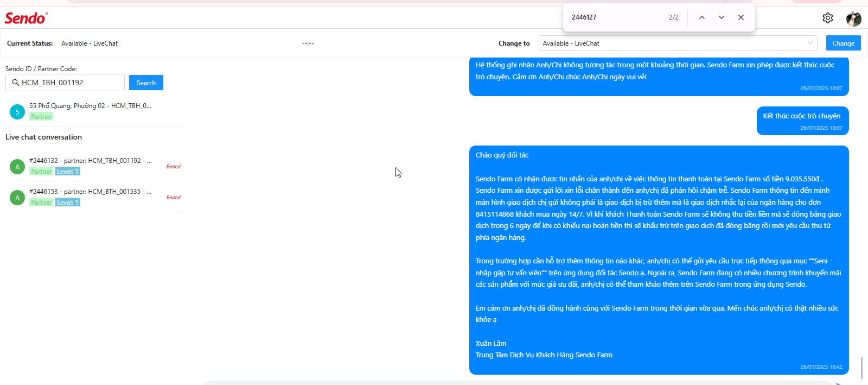
Task: Open the settings gear icon
Action: tap(827, 18)
